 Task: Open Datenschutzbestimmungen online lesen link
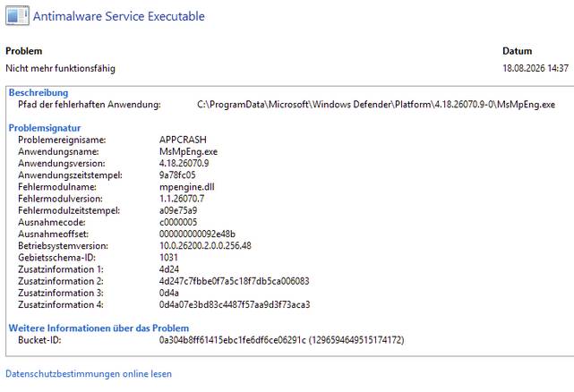pyautogui.click(x=89, y=374)
